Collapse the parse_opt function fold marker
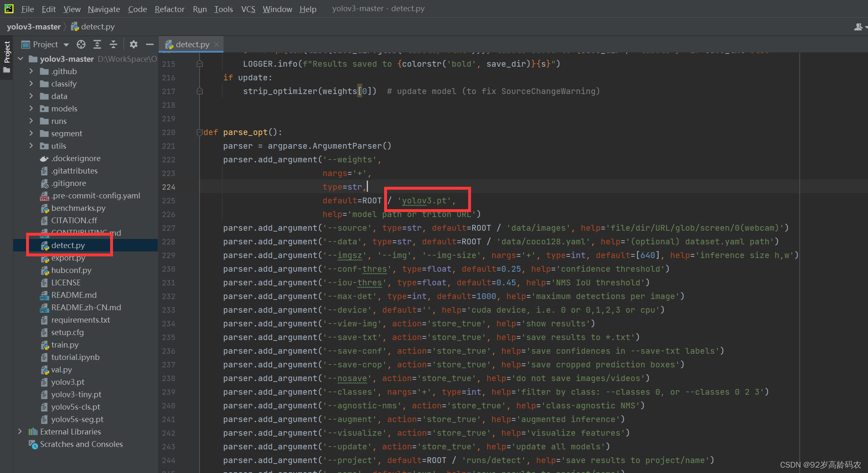This screenshot has width=868, height=473. pyautogui.click(x=200, y=133)
